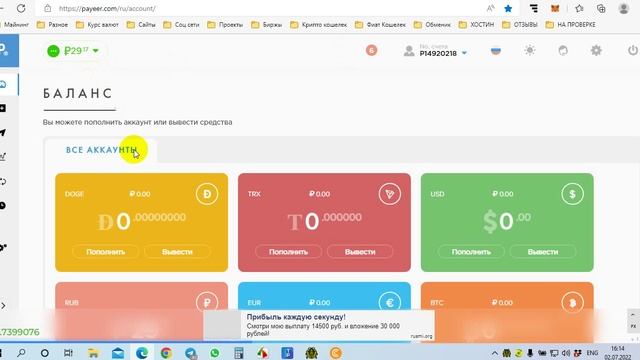Click the user avatar icon near account number
This screenshot has height=360, width=640.
coord(409,51)
